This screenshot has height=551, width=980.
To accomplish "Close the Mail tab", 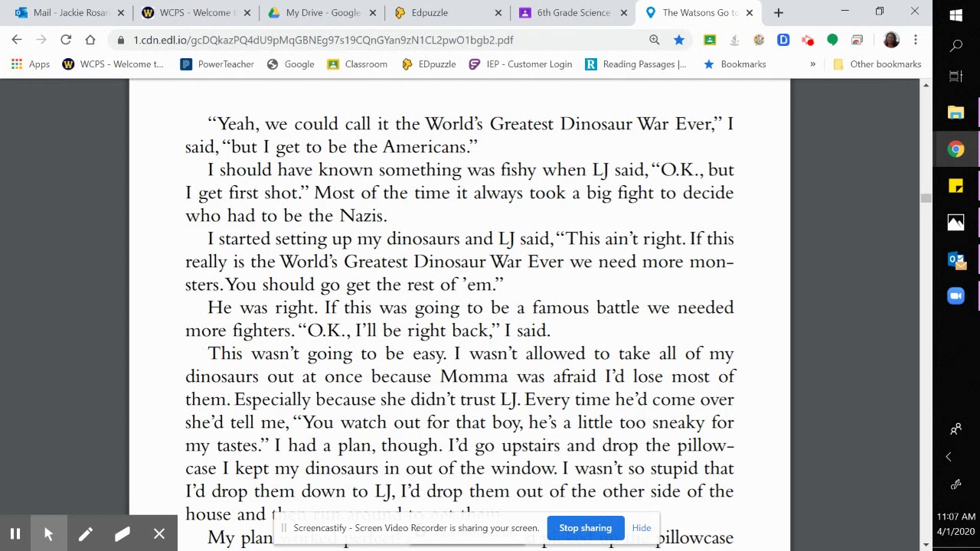I will (121, 13).
